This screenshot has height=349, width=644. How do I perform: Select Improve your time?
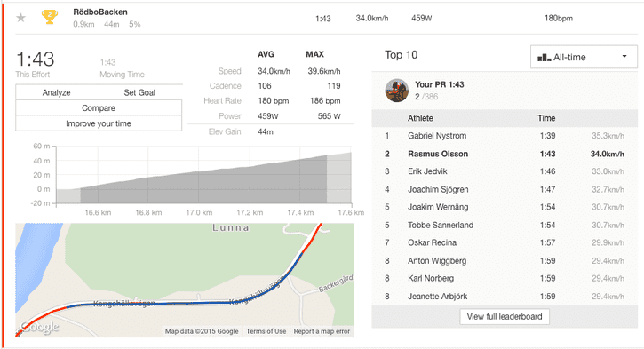[99, 123]
